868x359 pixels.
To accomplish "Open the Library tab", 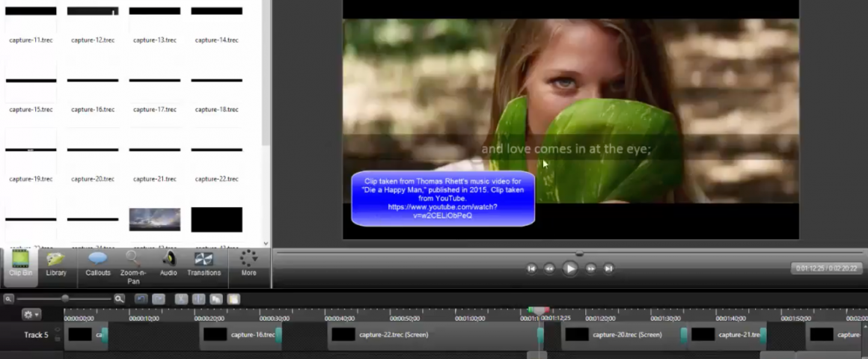I will (x=56, y=264).
